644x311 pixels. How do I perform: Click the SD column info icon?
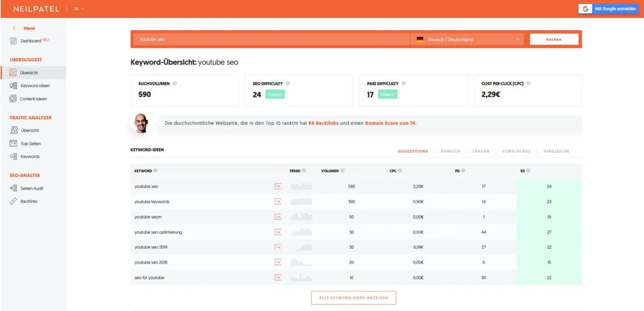click(x=528, y=171)
